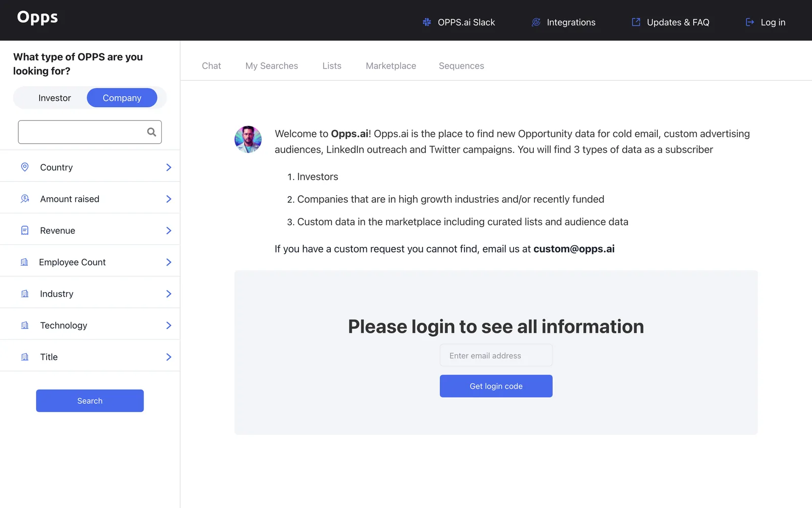Go to the My Searches tab

[x=272, y=66]
